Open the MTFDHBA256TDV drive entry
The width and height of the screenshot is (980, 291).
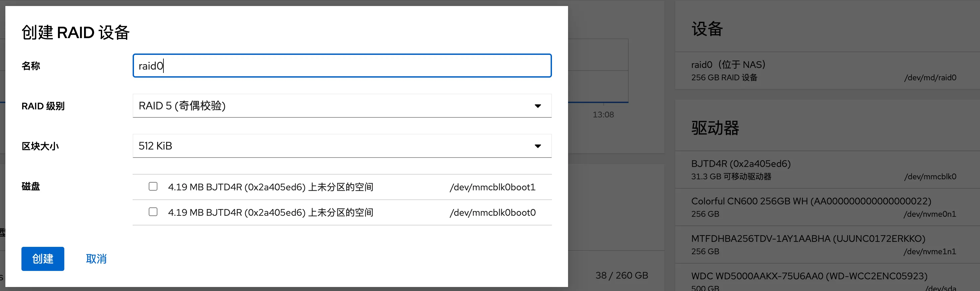(823, 244)
